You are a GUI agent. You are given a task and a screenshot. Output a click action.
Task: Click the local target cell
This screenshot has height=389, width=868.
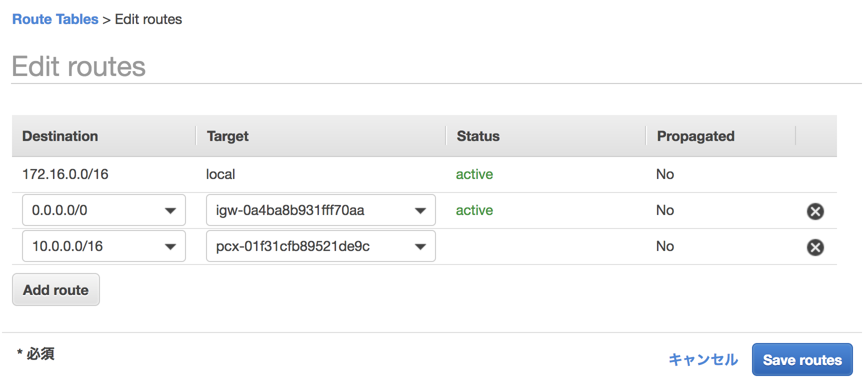(x=220, y=174)
